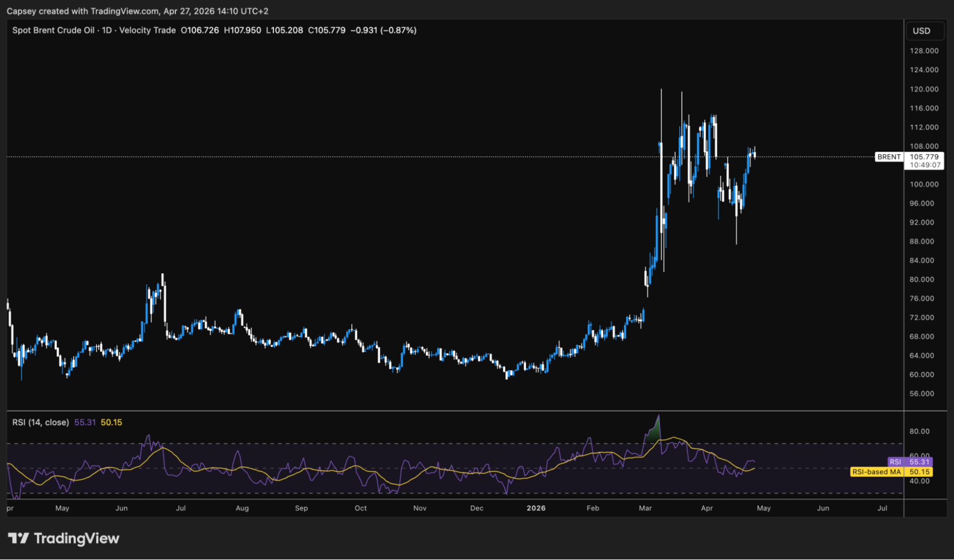Click the 10:49:07 countdown timer label

[925, 165]
